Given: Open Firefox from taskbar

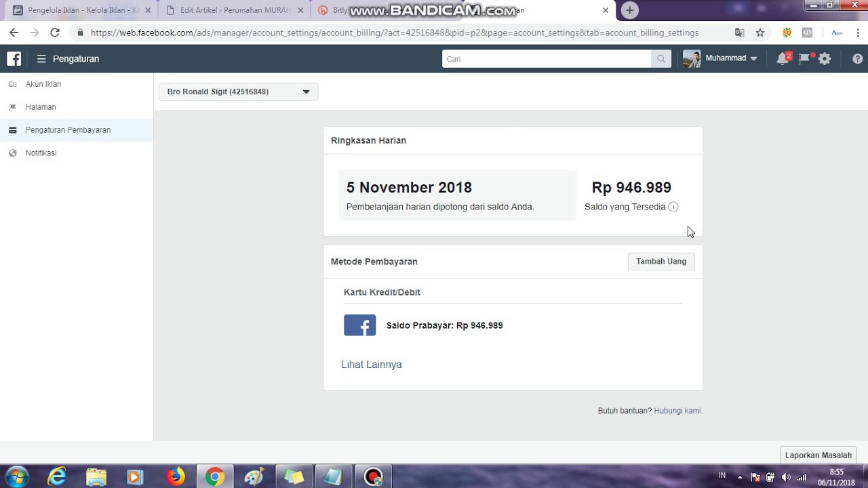Looking at the screenshot, I should [176, 477].
